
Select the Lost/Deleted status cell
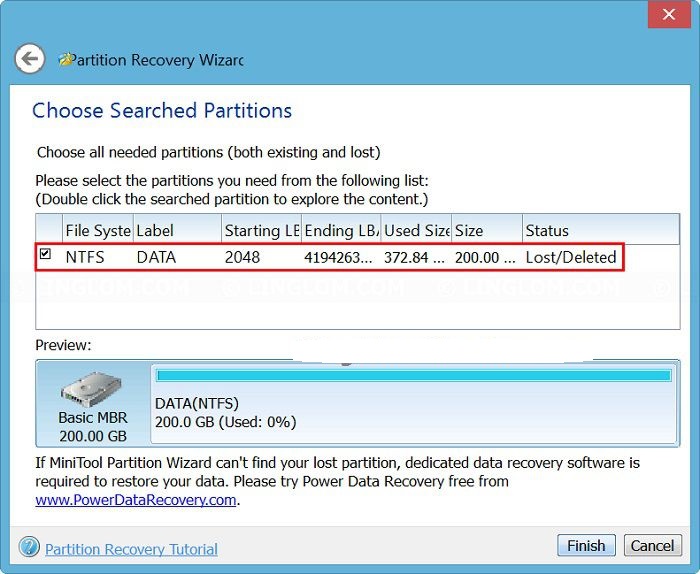coord(570,257)
